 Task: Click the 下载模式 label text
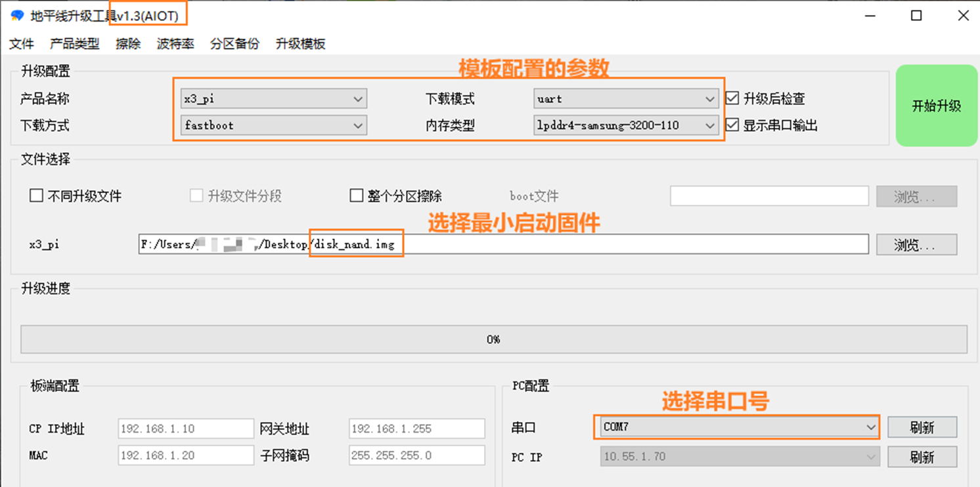[x=450, y=99]
